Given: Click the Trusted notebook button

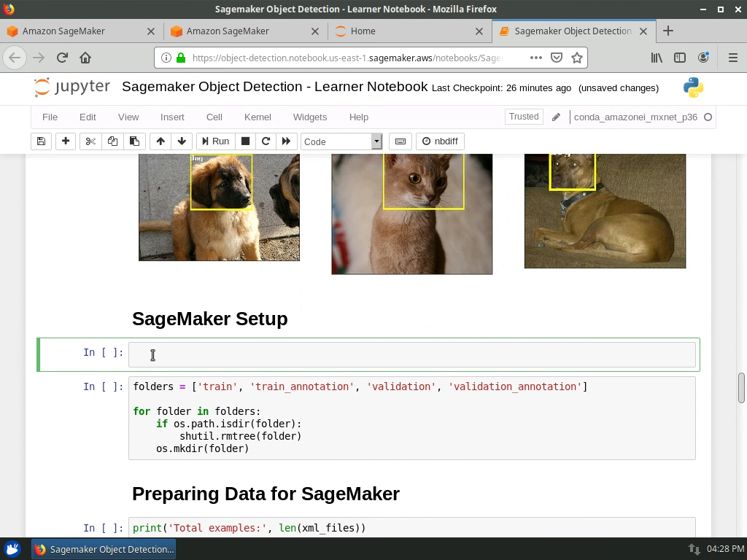Looking at the screenshot, I should tap(524, 117).
